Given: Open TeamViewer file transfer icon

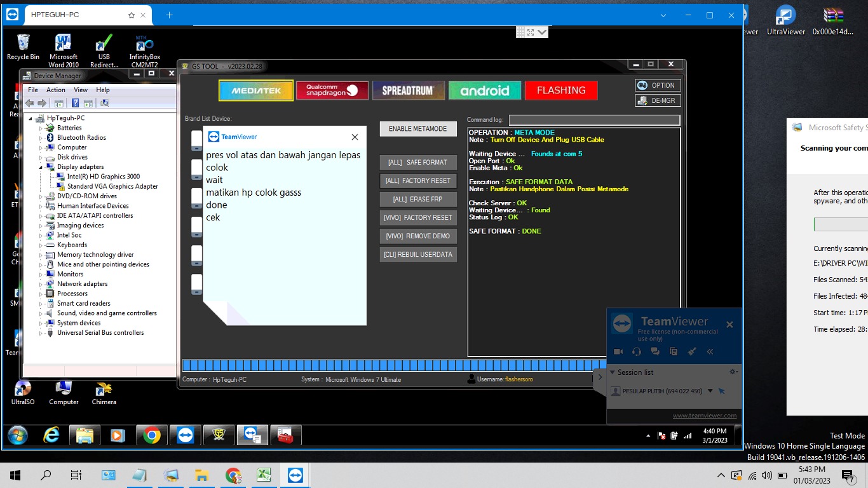Looking at the screenshot, I should tap(674, 351).
